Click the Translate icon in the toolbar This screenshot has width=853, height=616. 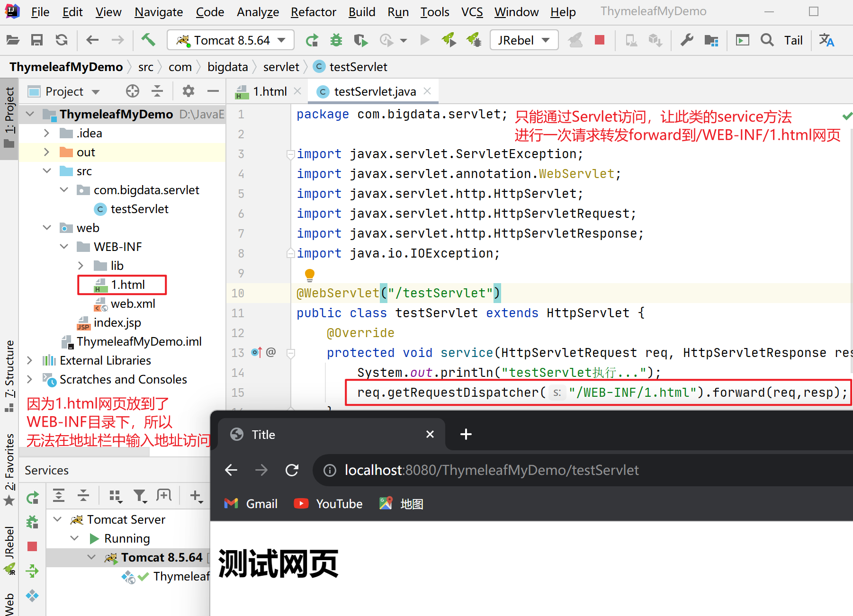[827, 40]
